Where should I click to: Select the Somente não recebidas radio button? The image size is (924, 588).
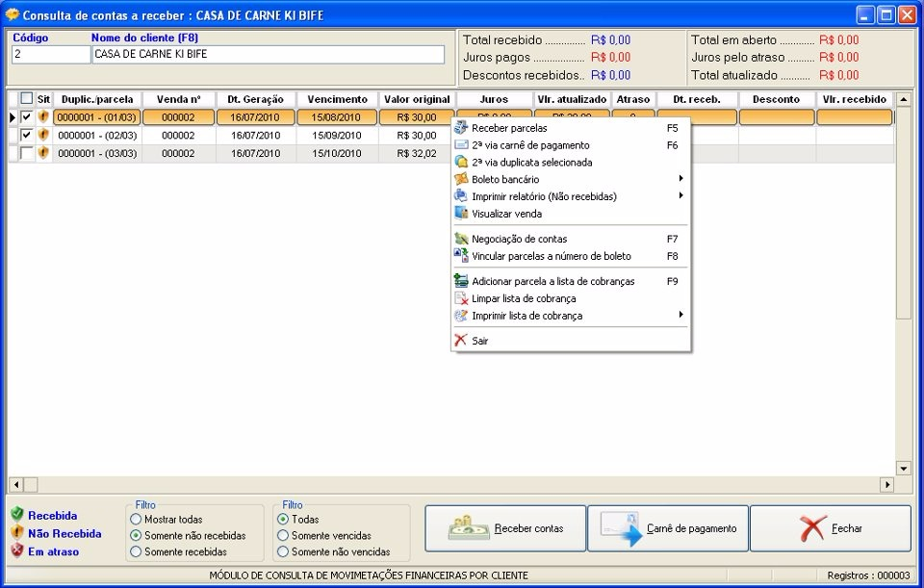(x=136, y=536)
